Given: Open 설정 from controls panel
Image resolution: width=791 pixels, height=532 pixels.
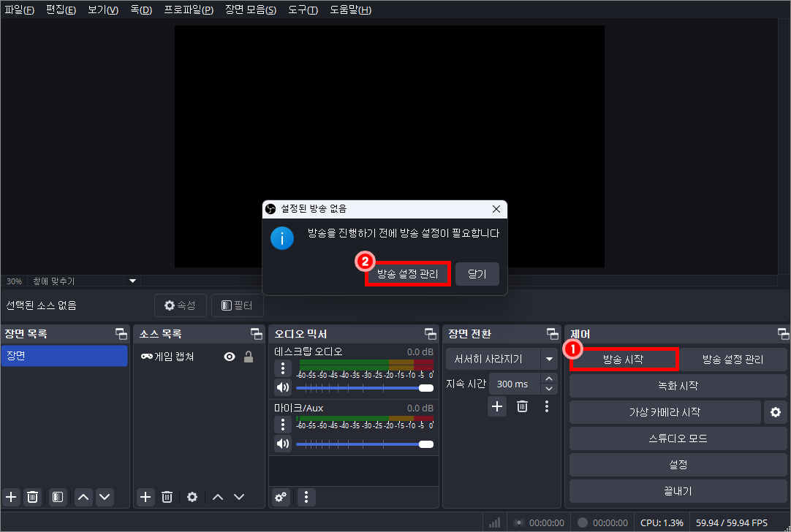Looking at the screenshot, I should coord(678,465).
